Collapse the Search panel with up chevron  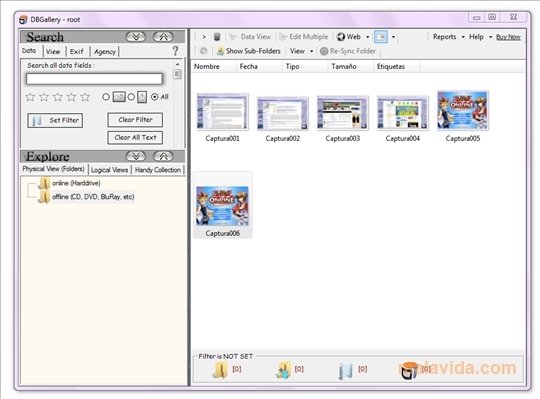[163, 36]
